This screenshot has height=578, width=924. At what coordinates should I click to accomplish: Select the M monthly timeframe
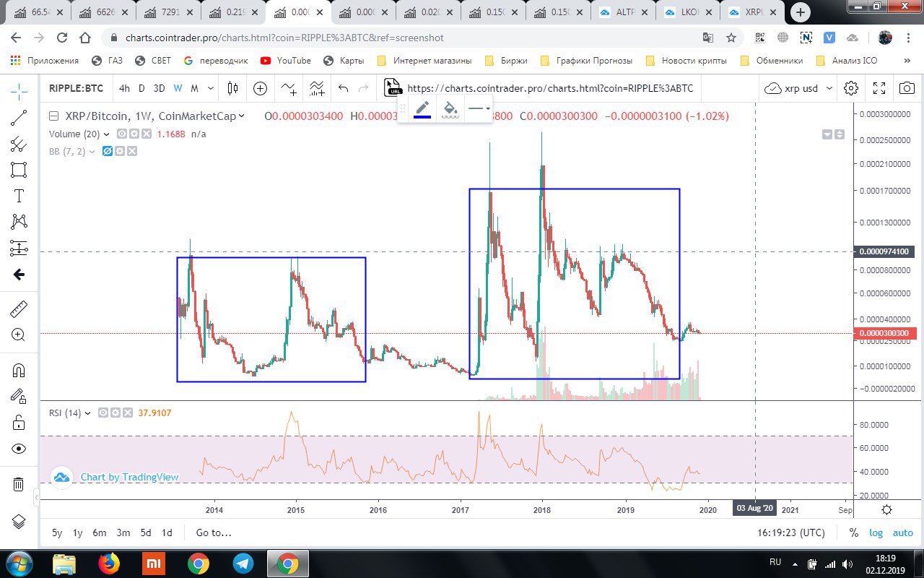click(x=194, y=88)
